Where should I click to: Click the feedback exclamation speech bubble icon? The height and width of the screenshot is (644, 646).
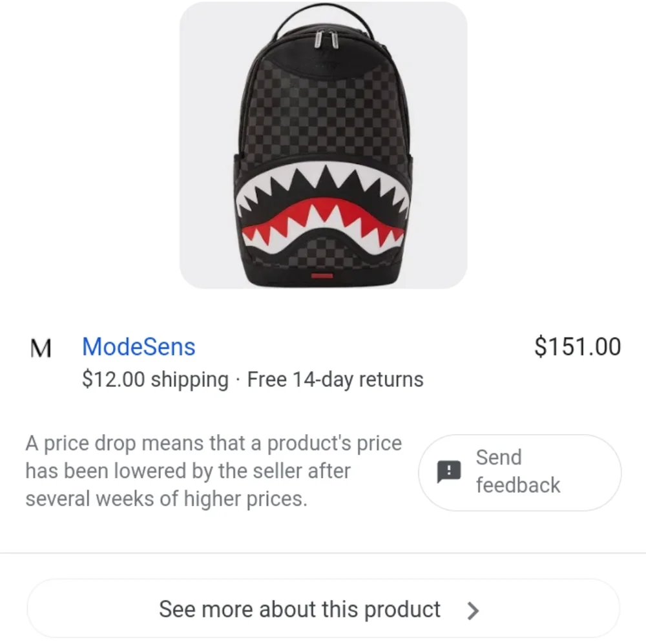point(449,472)
